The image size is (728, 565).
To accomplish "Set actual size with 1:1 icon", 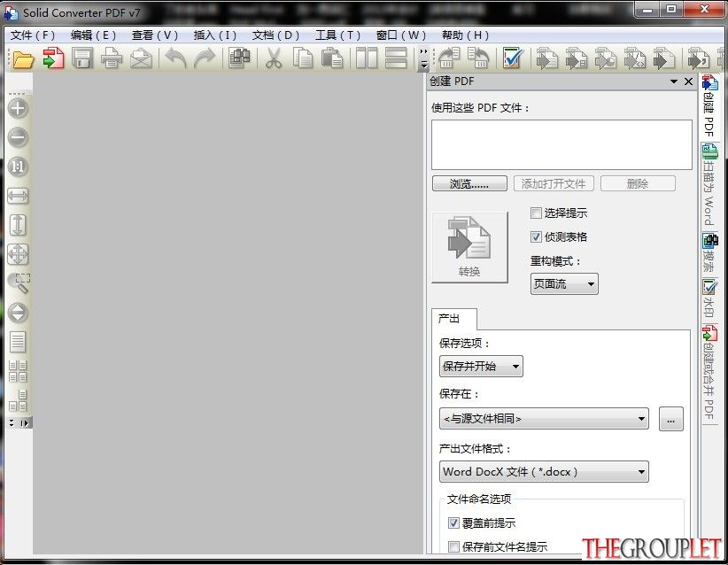I will (18, 166).
